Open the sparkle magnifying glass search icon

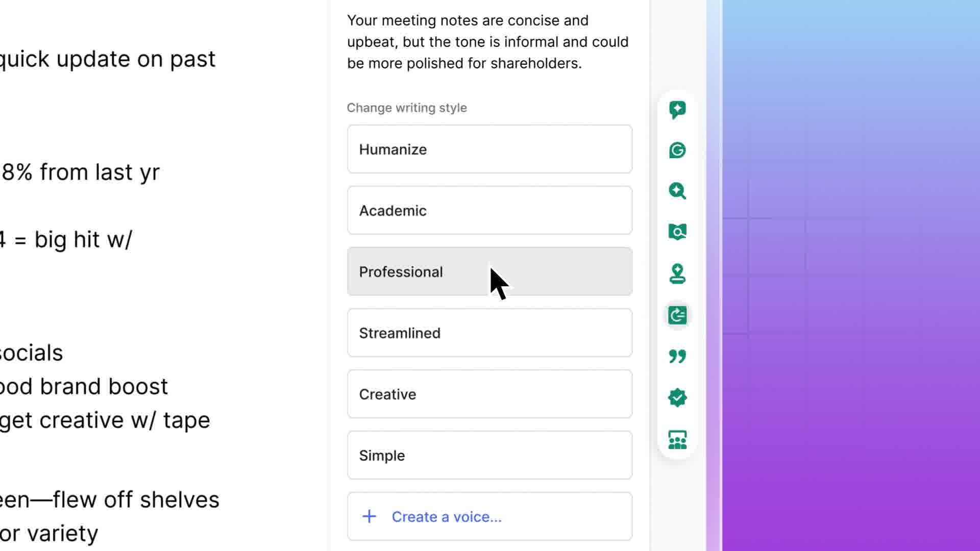(677, 191)
